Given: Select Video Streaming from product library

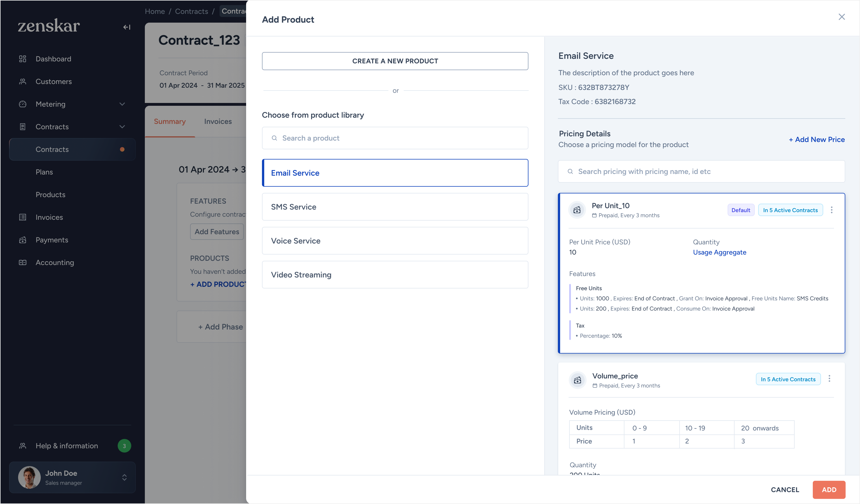Looking at the screenshot, I should [x=395, y=275].
